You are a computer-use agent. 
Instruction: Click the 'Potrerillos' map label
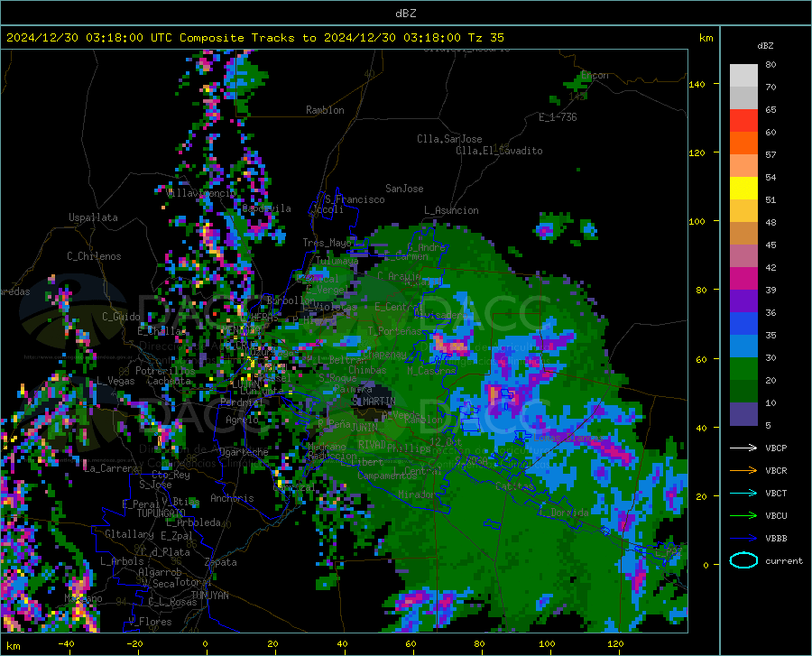165,371
